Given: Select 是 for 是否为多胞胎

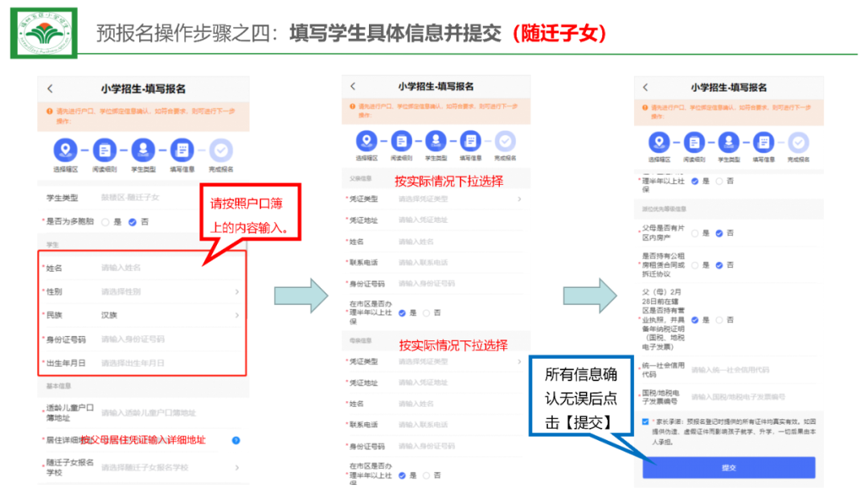Looking at the screenshot, I should (x=105, y=221).
